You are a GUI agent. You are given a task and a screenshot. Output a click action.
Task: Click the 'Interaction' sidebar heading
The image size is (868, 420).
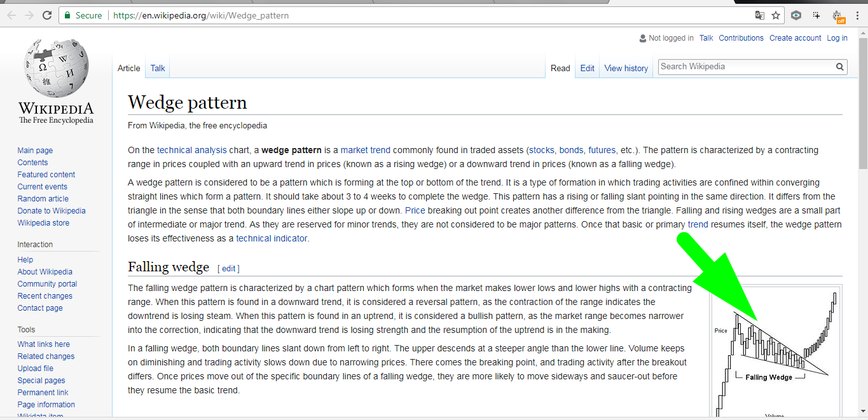click(35, 245)
